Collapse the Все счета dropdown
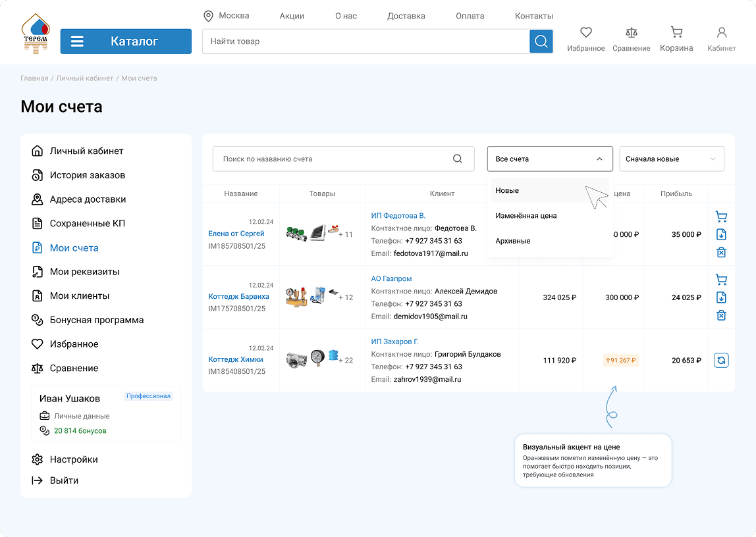 click(550, 159)
